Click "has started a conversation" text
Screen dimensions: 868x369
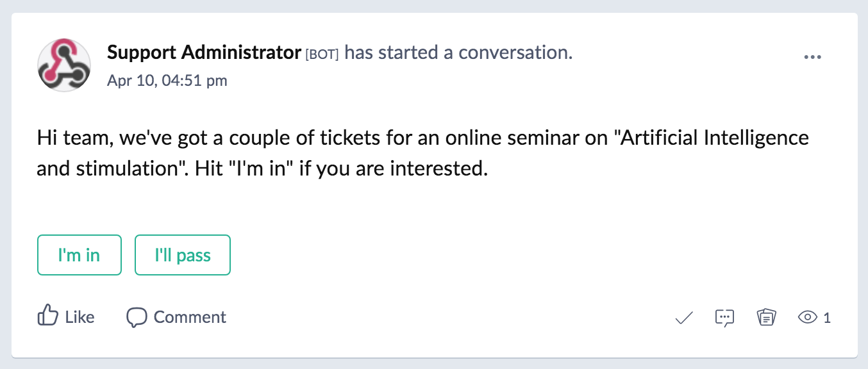pos(458,53)
